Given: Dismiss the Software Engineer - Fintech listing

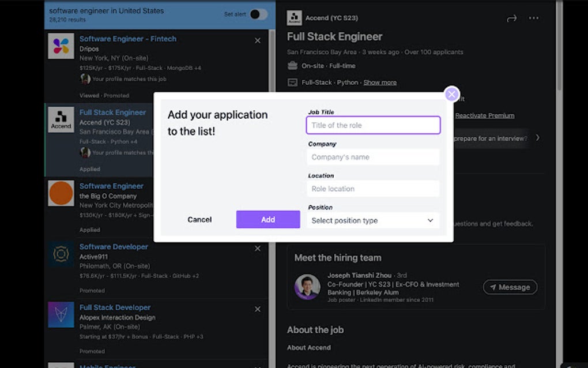Looking at the screenshot, I should (257, 40).
